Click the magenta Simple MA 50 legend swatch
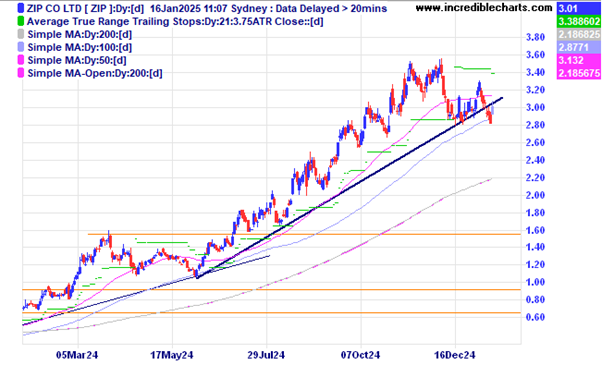Image resolution: width=602 pixels, height=365 pixels. click(x=21, y=60)
